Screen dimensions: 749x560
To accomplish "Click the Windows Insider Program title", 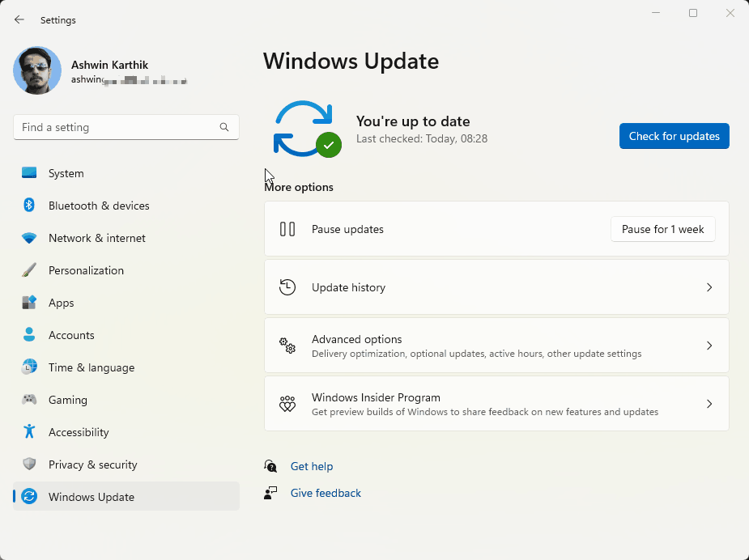I will 376,397.
